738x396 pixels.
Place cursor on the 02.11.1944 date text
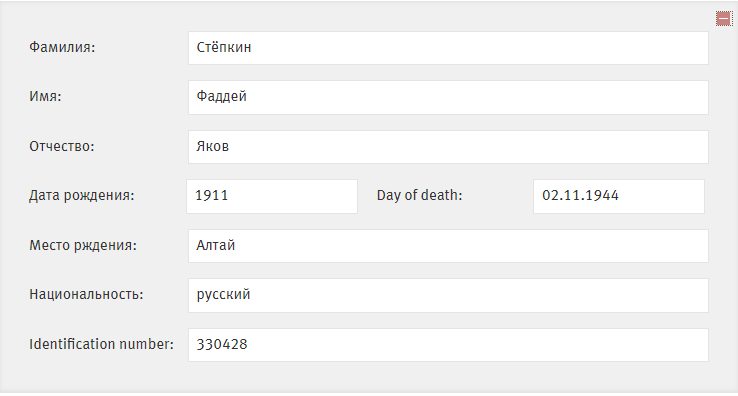[x=580, y=195]
